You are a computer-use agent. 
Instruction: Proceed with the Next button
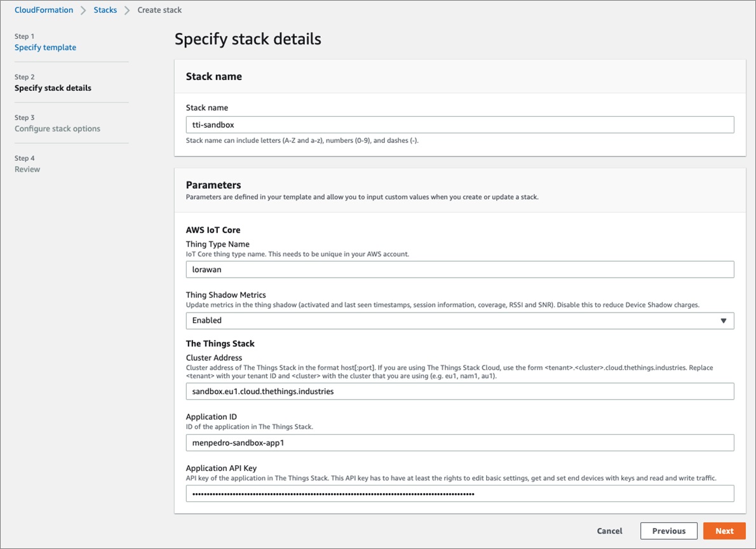(x=724, y=531)
